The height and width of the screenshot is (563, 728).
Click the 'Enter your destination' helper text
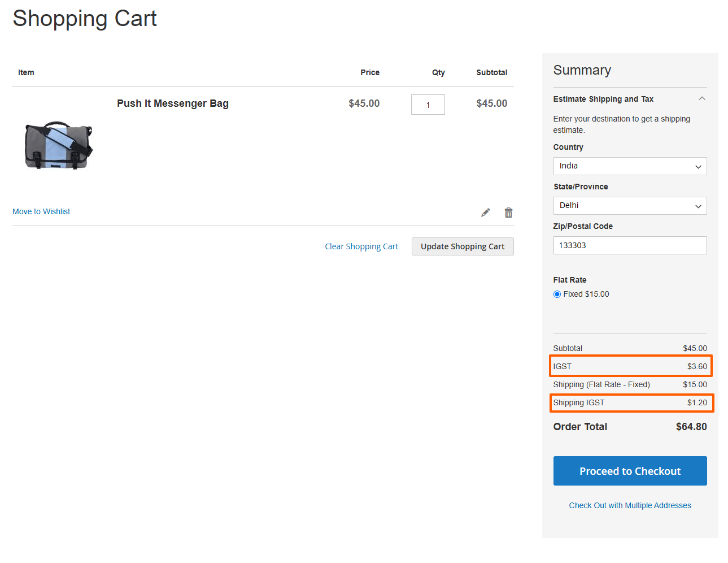pos(622,124)
